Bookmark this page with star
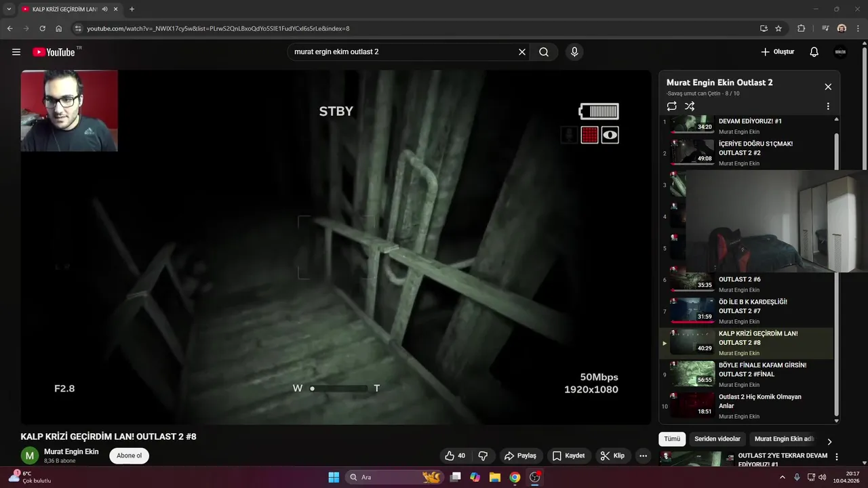Screen dimensions: 868x488 778,28
